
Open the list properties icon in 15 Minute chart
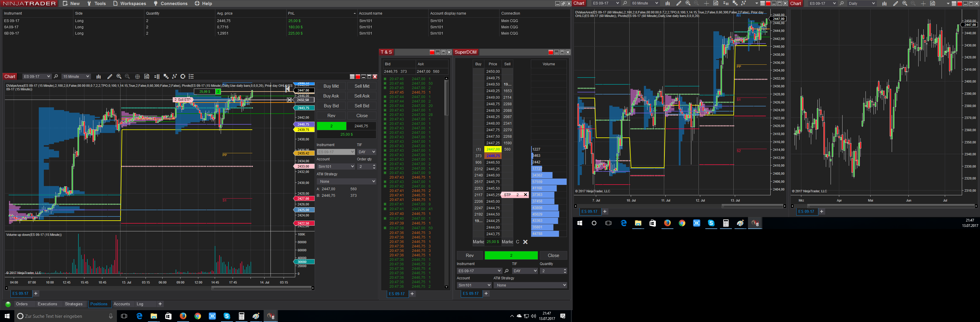click(191, 76)
